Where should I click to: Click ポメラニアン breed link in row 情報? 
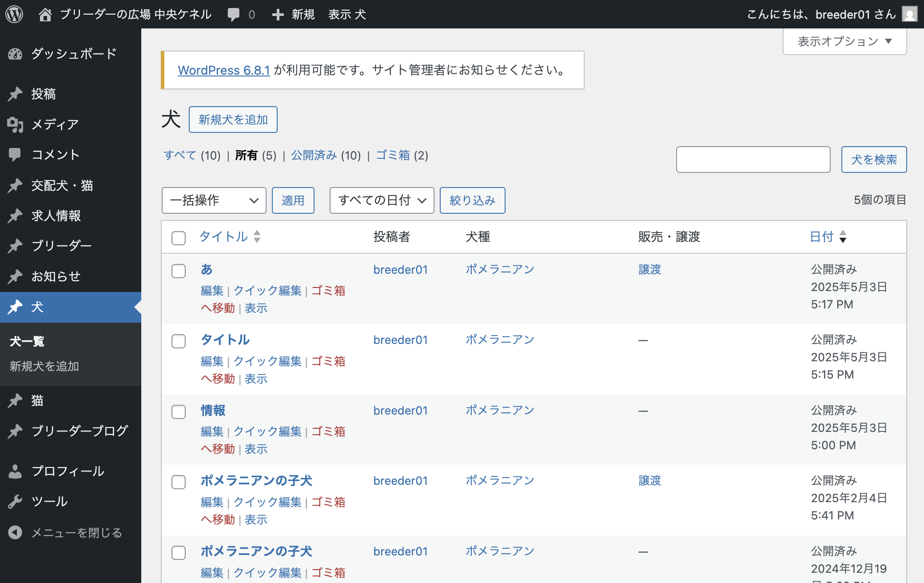click(500, 410)
